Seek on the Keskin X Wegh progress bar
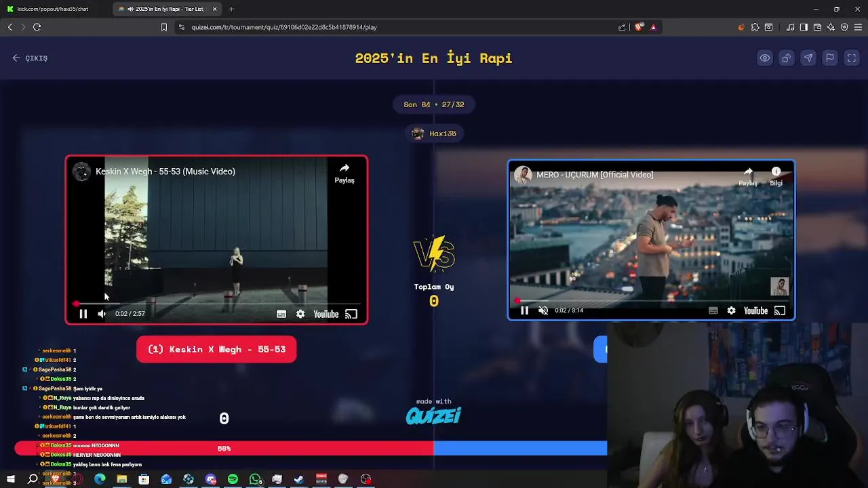Screen dimensions: 868x488 [217, 304]
